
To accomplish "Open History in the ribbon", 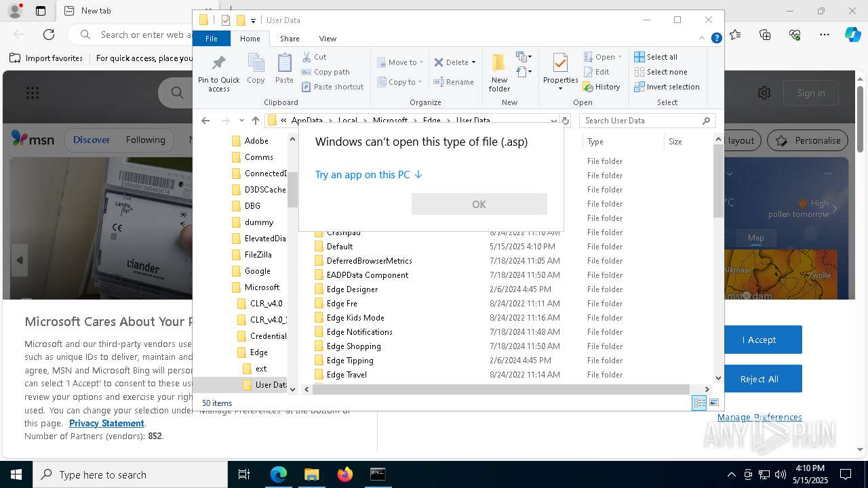I will [x=601, y=87].
